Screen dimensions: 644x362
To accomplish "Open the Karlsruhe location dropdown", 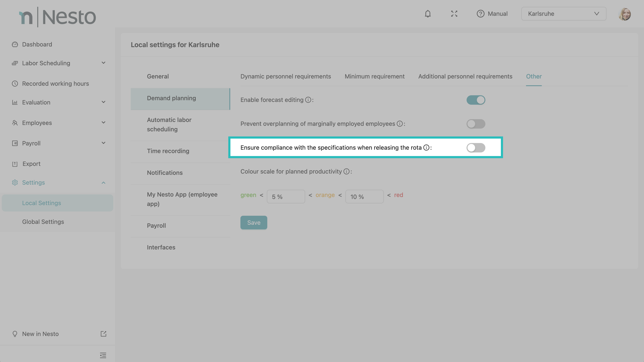I will (x=563, y=14).
